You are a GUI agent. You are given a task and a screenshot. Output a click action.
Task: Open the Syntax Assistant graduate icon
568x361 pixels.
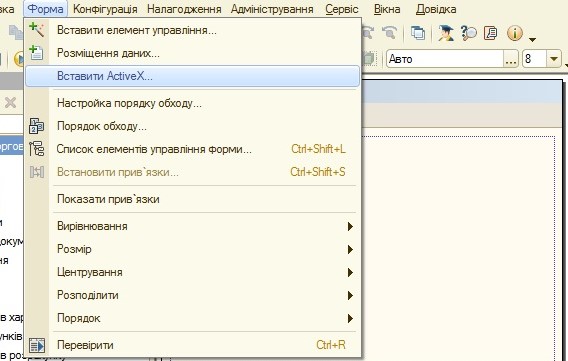coord(446,33)
